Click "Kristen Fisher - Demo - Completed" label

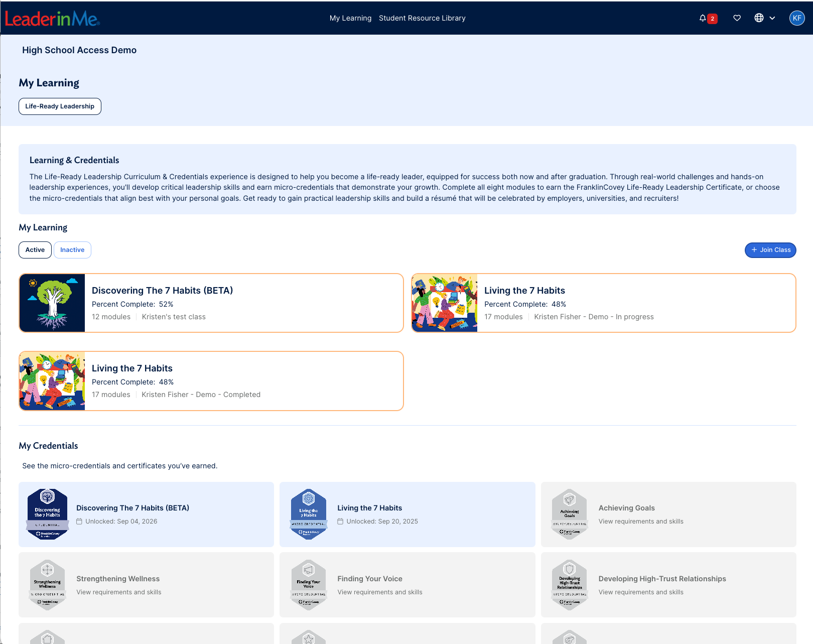tap(201, 395)
